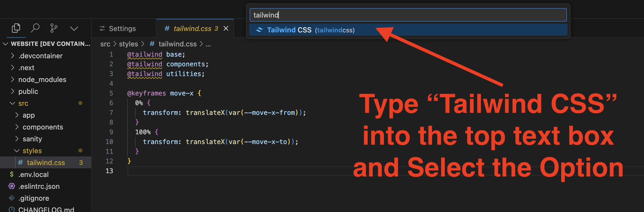Click the language mode search input box

(x=408, y=15)
